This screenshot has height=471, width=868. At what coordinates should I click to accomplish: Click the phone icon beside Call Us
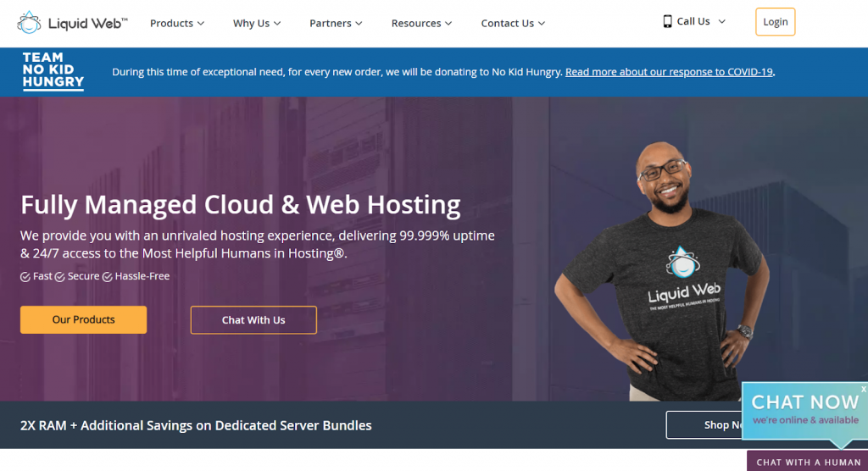click(x=667, y=21)
